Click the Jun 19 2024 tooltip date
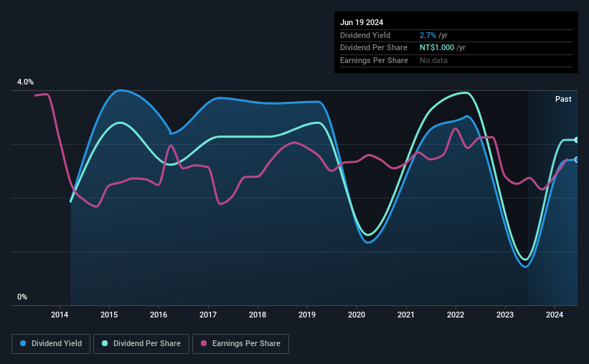The height and width of the screenshot is (364, 589). coord(362,22)
